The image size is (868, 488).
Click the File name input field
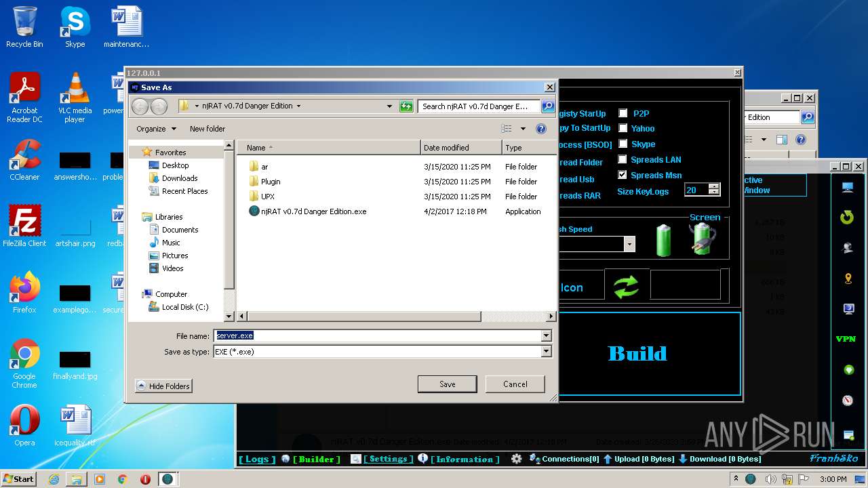pyautogui.click(x=378, y=335)
